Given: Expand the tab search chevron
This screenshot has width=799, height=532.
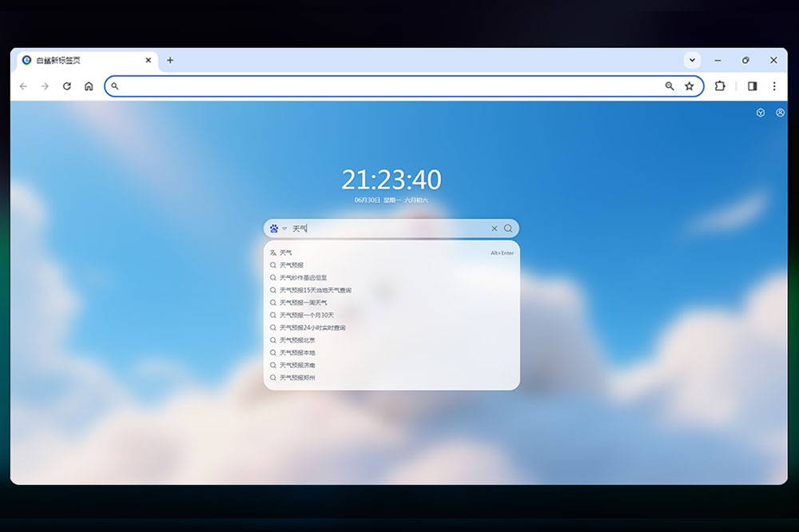Looking at the screenshot, I should [x=692, y=60].
